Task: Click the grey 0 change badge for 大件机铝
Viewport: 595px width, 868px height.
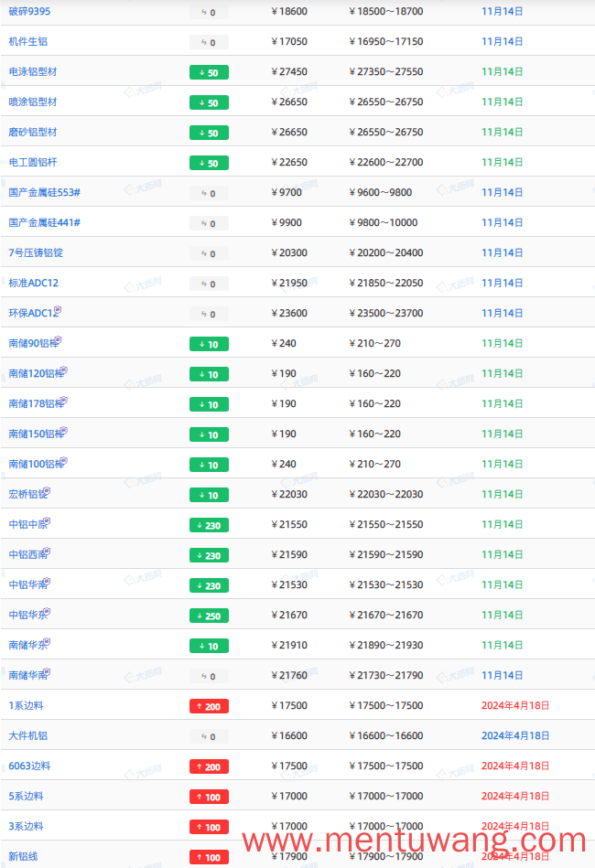Action: click(209, 737)
